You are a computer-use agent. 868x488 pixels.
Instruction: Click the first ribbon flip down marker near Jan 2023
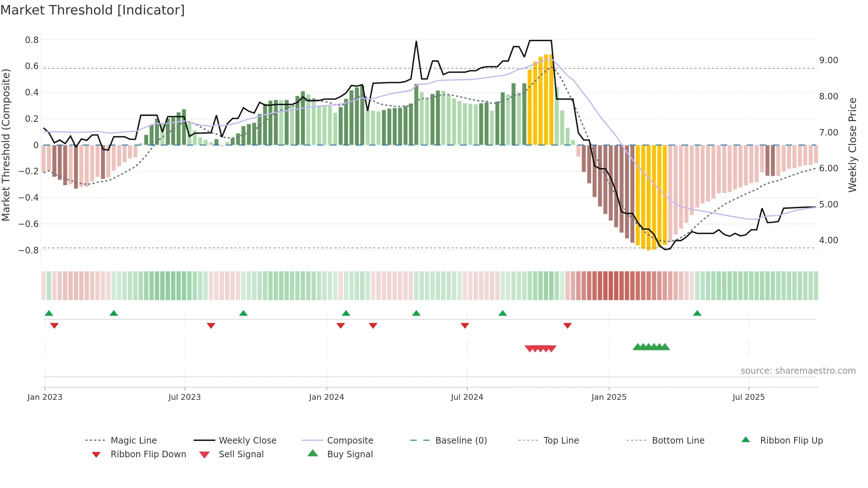click(54, 326)
